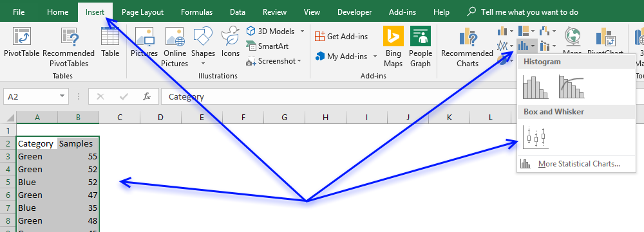The height and width of the screenshot is (232, 644).
Task: Expand the Screenshot dropdown arrow
Action: tap(299, 61)
